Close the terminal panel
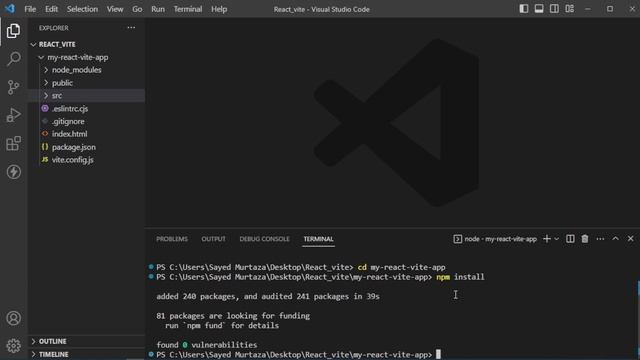 pos(631,239)
